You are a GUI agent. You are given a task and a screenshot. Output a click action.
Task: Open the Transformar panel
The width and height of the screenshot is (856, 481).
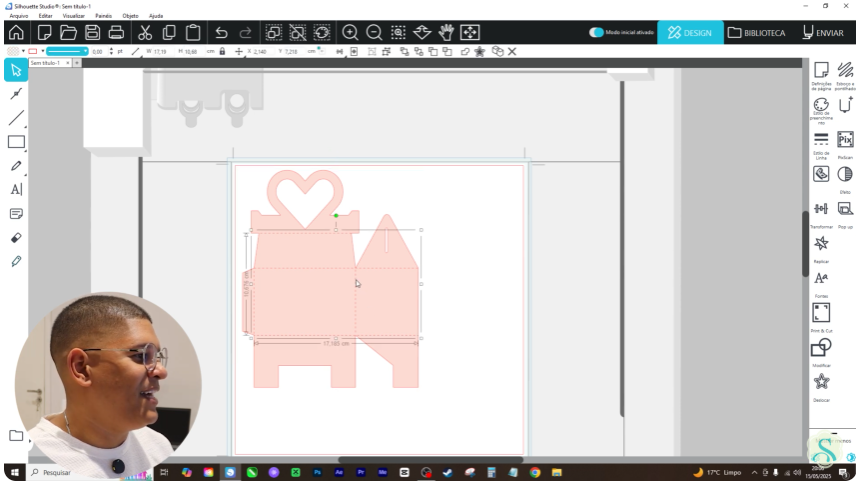coord(821,215)
